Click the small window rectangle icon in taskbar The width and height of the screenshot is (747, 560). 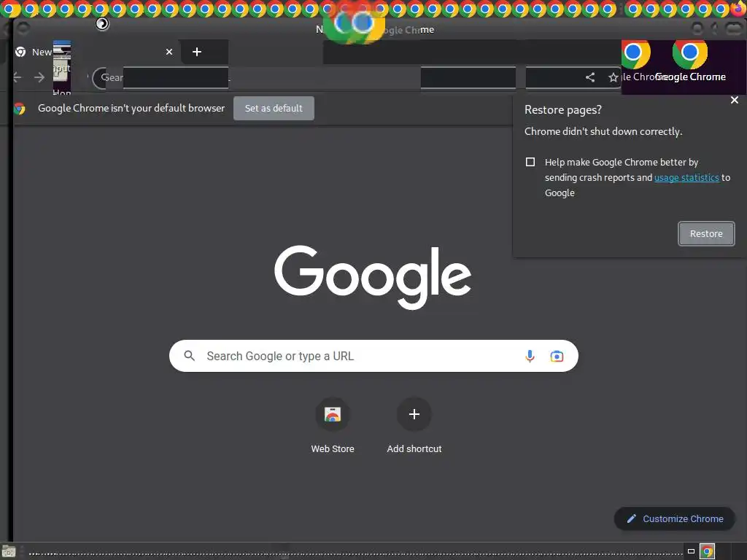coord(691,551)
